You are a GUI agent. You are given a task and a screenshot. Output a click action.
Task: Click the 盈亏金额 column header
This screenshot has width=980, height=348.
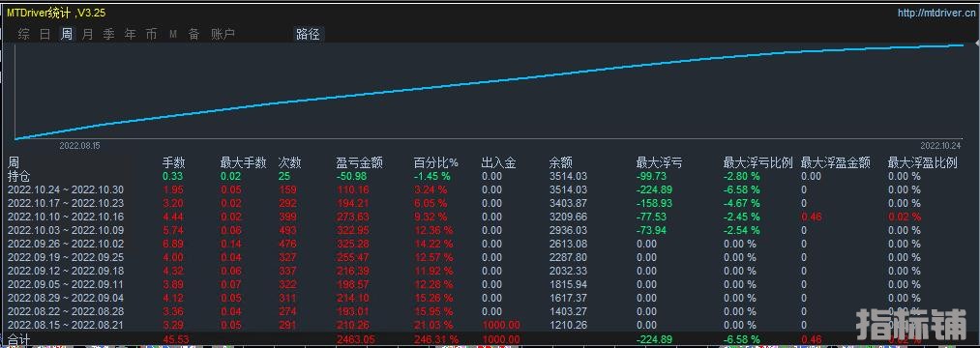point(359,163)
